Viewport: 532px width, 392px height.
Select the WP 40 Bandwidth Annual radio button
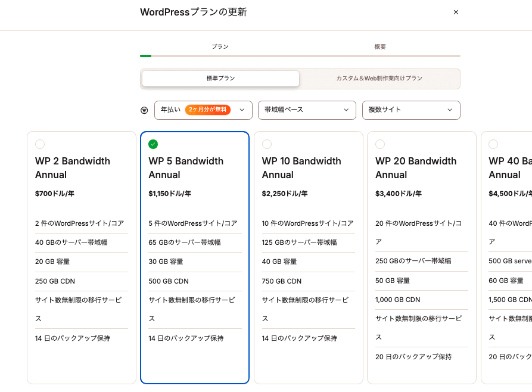point(493,144)
